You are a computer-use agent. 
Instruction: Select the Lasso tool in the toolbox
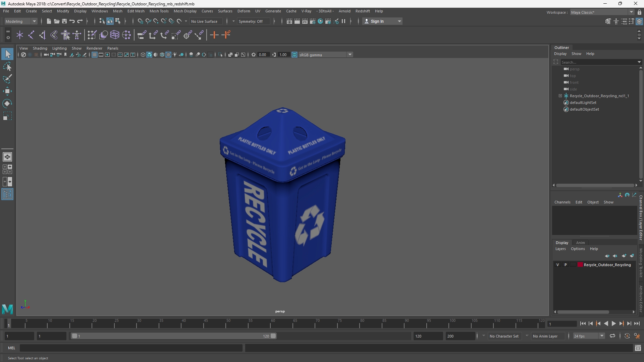7,66
